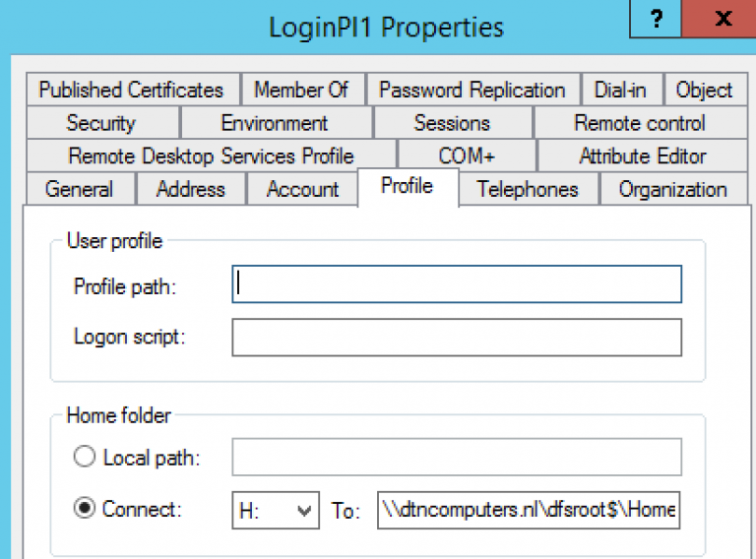Show the Attribute Editor tab
The width and height of the screenshot is (756, 559).
tap(642, 155)
